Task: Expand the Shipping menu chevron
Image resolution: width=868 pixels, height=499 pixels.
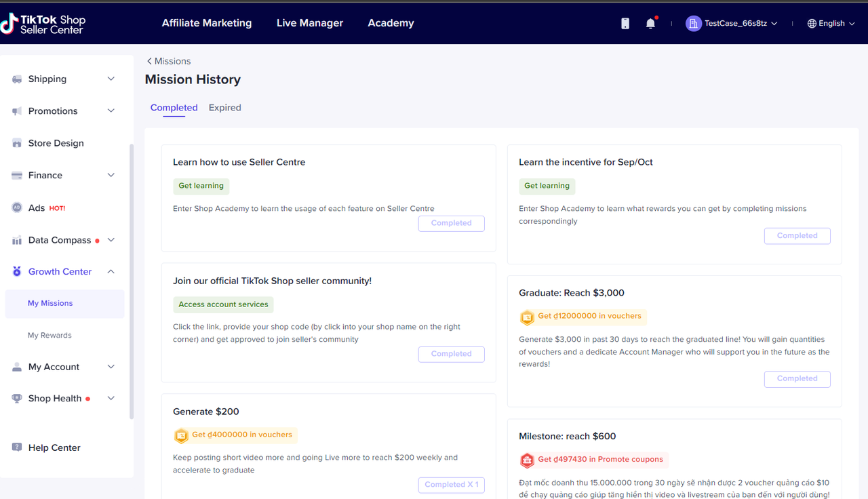Action: (x=111, y=79)
